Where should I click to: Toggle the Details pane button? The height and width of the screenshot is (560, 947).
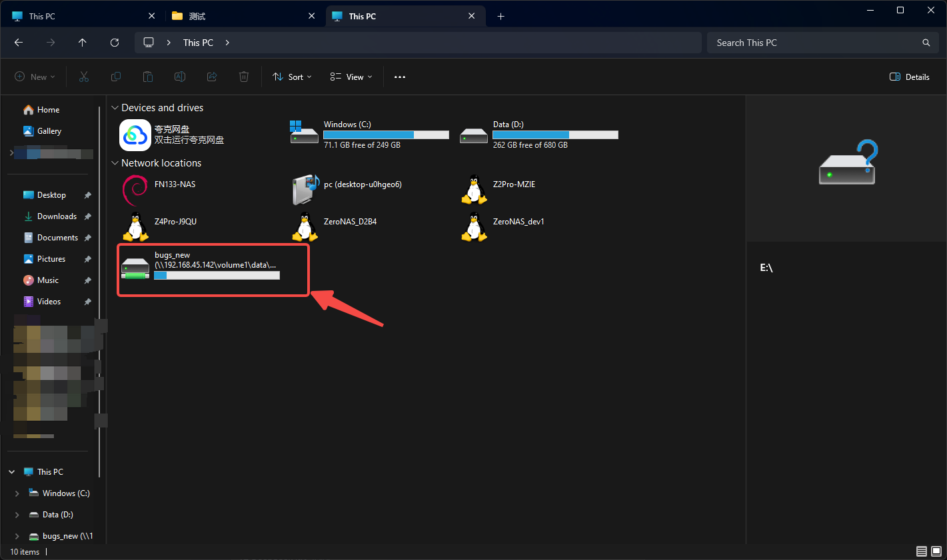click(910, 77)
